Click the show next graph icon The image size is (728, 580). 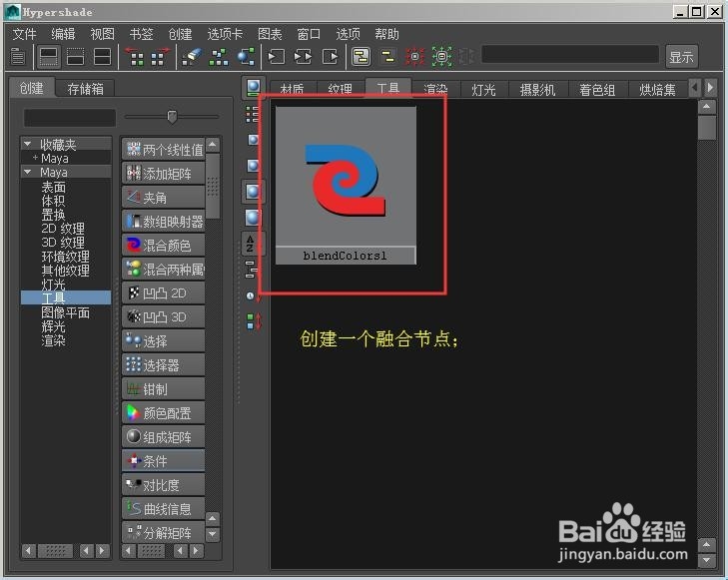(x=160, y=57)
